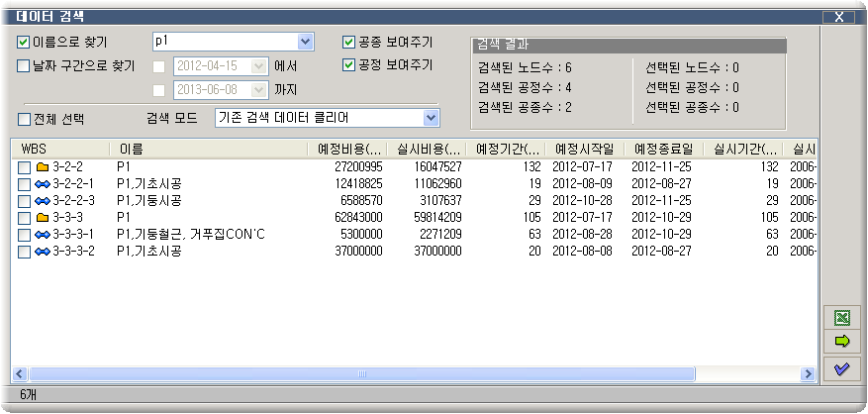Open the 2012-04-15 start date dropdown
Image resolution: width=868 pixels, height=414 pixels.
(x=259, y=66)
